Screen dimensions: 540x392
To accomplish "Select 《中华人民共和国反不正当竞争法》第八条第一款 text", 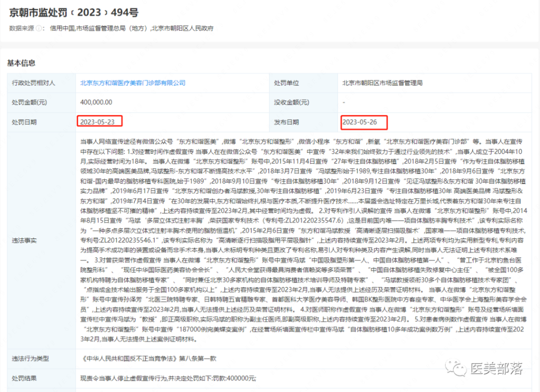I will [149, 359].
